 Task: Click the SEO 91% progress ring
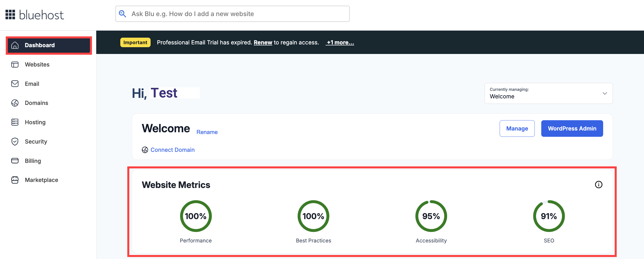point(549,216)
